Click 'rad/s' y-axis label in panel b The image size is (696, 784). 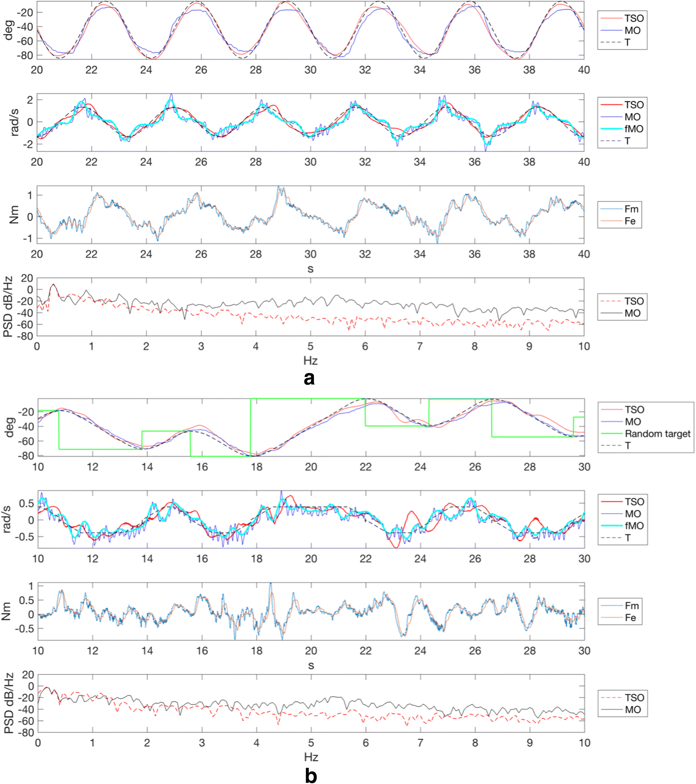(x=7, y=519)
